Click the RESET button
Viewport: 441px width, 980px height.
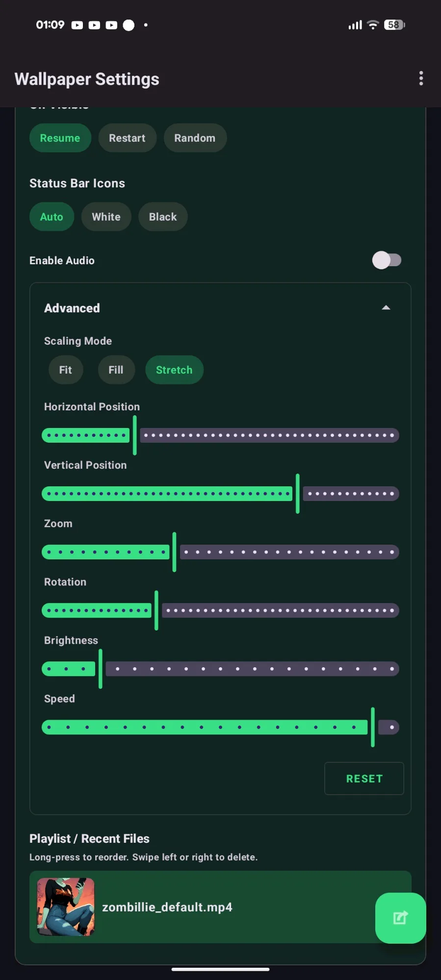pos(364,779)
